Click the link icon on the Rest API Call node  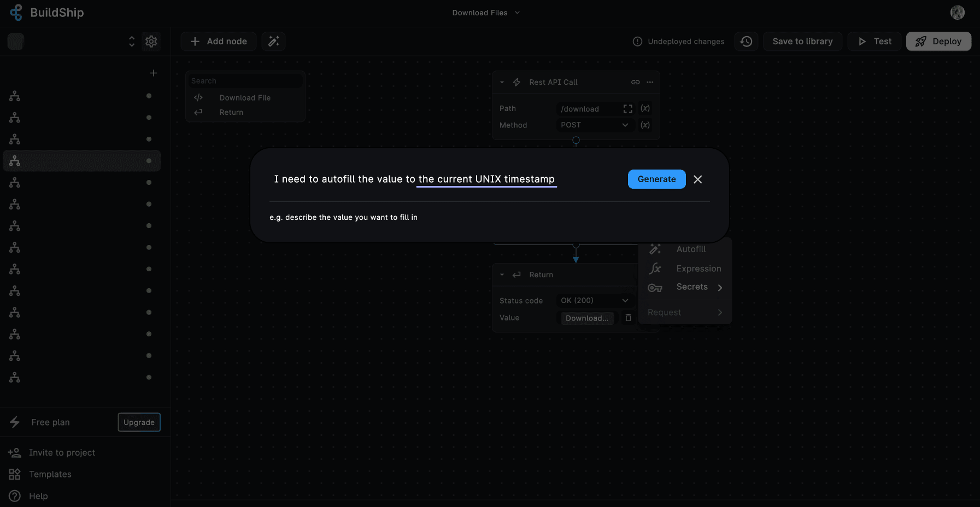(635, 81)
